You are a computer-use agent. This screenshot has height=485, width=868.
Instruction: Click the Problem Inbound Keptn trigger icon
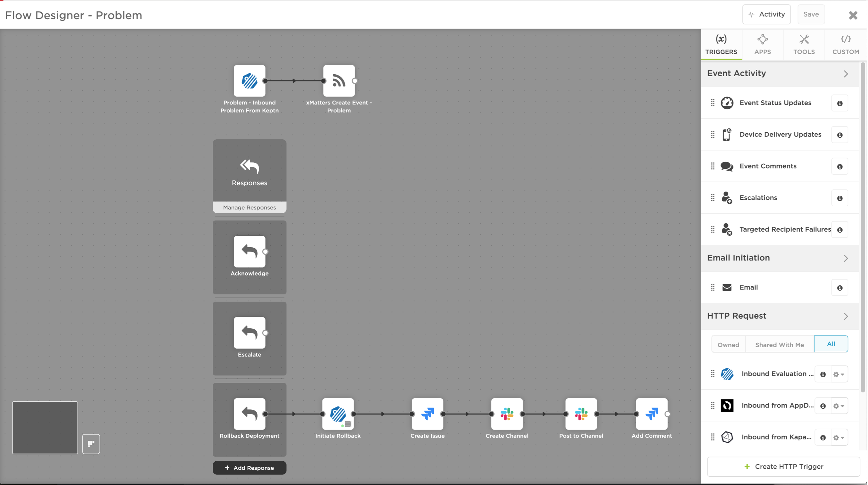(x=249, y=81)
